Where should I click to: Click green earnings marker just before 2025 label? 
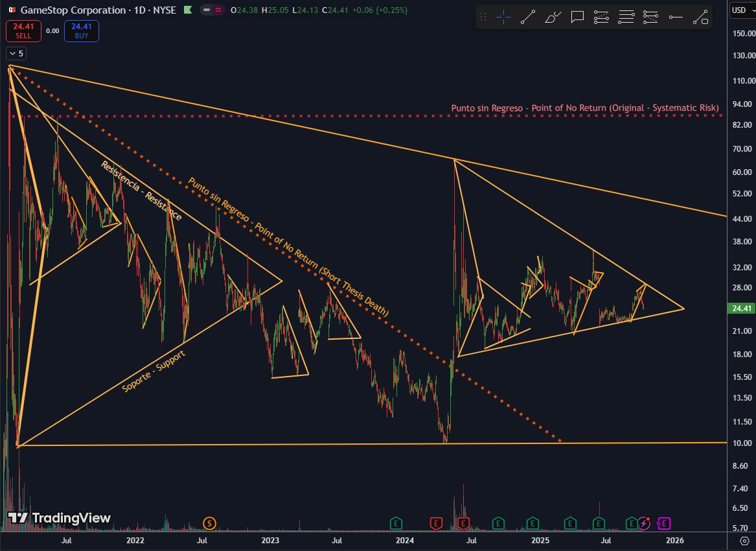[x=533, y=523]
